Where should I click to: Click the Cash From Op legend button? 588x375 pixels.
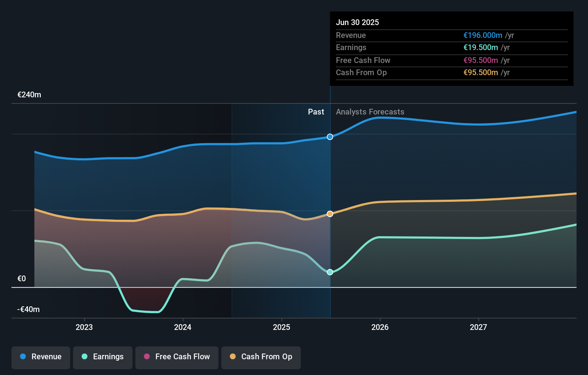tap(261, 357)
